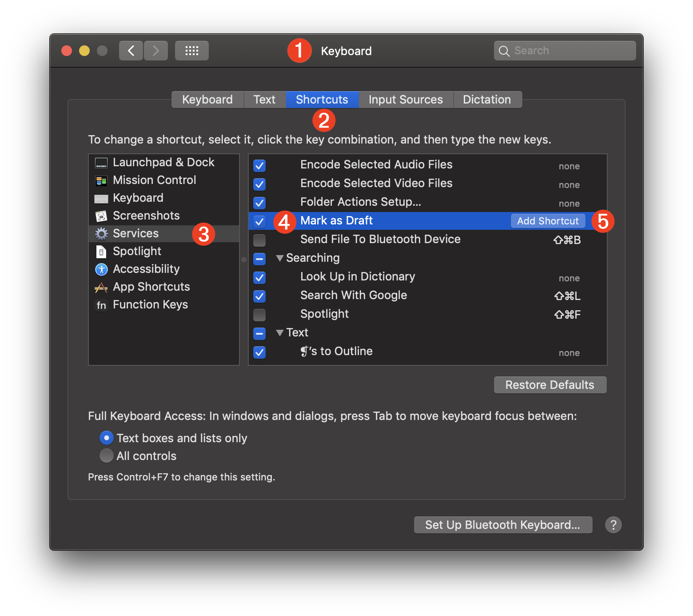Select the Services gear icon
This screenshot has width=693, height=616.
click(x=101, y=233)
